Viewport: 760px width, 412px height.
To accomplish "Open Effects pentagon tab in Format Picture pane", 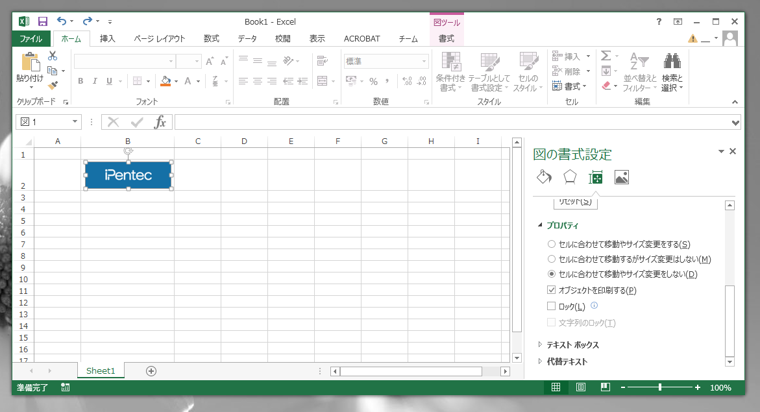I will [570, 177].
